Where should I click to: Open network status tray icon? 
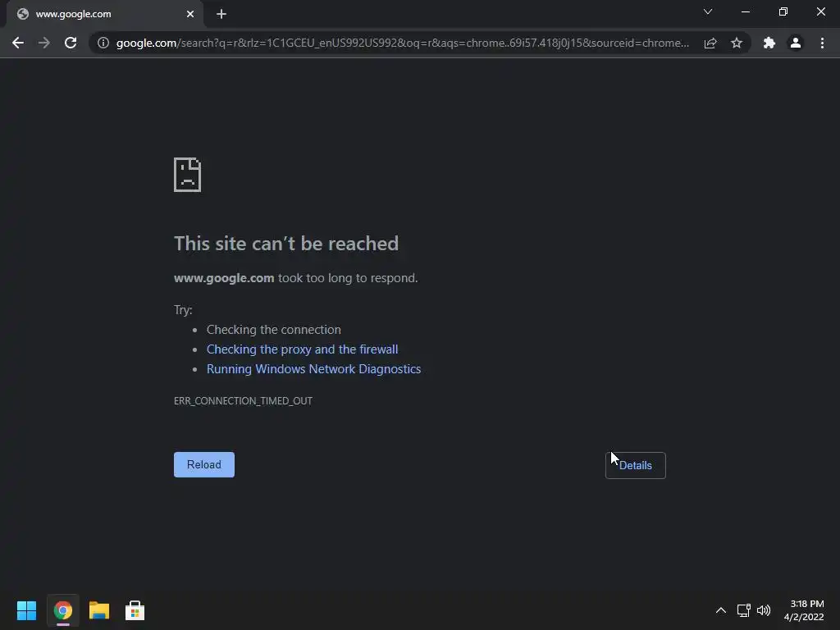[x=743, y=610]
